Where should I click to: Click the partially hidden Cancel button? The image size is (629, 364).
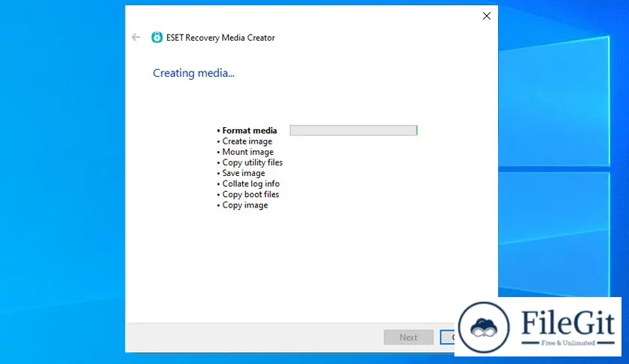[x=447, y=337]
